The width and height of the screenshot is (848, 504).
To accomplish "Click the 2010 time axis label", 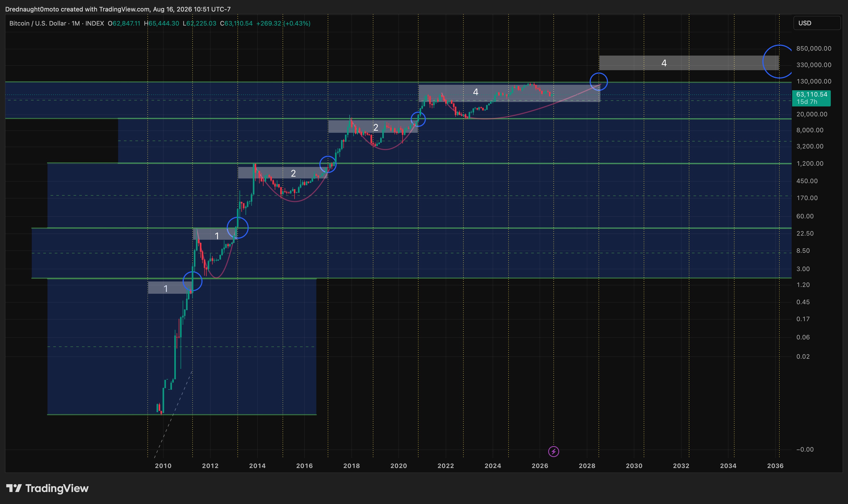I will (163, 466).
